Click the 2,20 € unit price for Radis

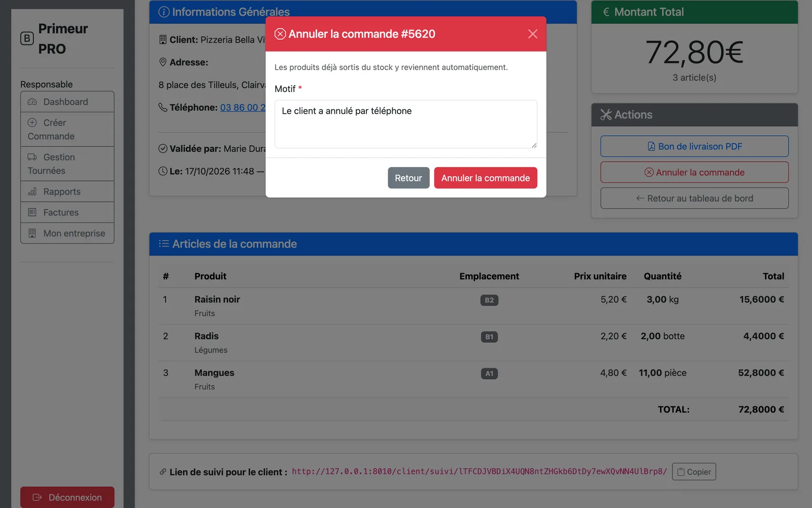613,336
